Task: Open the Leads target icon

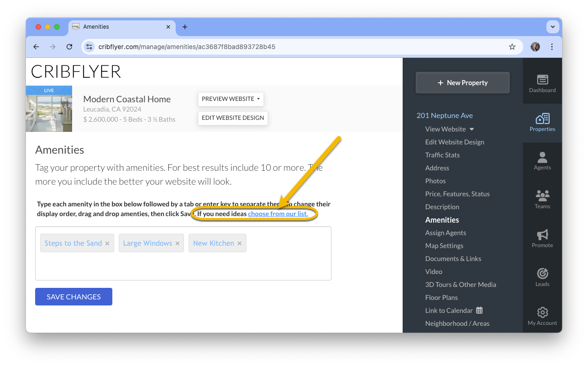Action: (x=542, y=274)
